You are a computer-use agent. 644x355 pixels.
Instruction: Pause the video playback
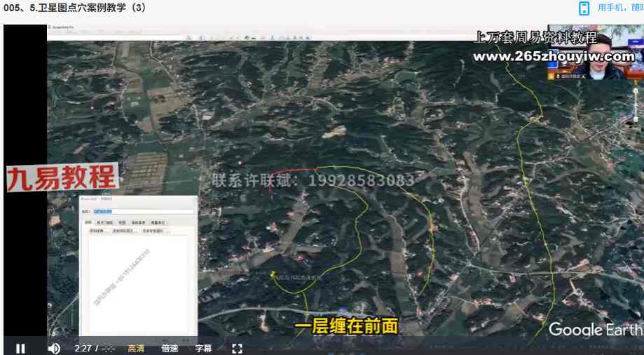(20, 348)
